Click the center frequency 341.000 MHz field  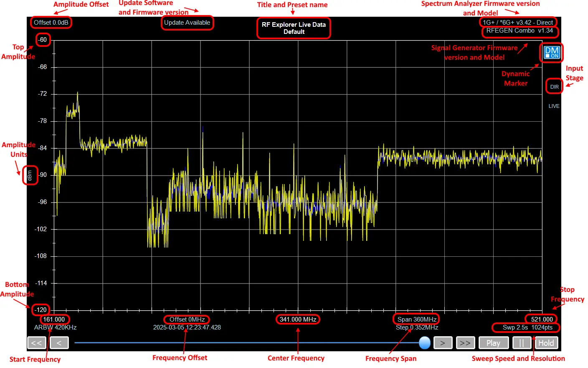click(x=298, y=319)
